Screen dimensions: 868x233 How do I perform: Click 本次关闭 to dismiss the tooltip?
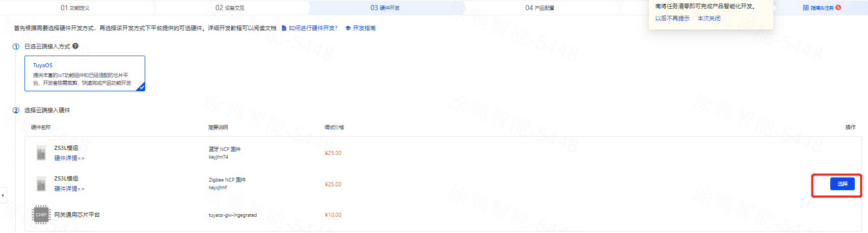pos(709,18)
